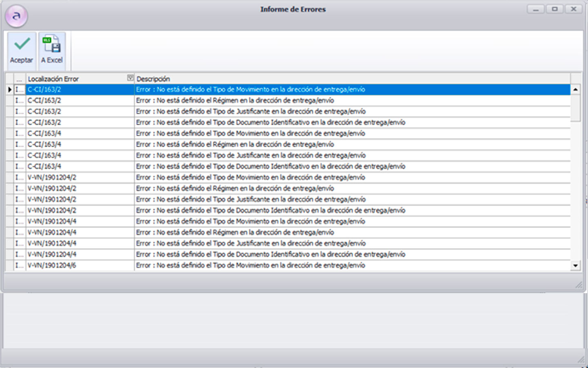Screen dimensions: 588x368
Task: Close the Informe de Errores window
Action: point(573,9)
